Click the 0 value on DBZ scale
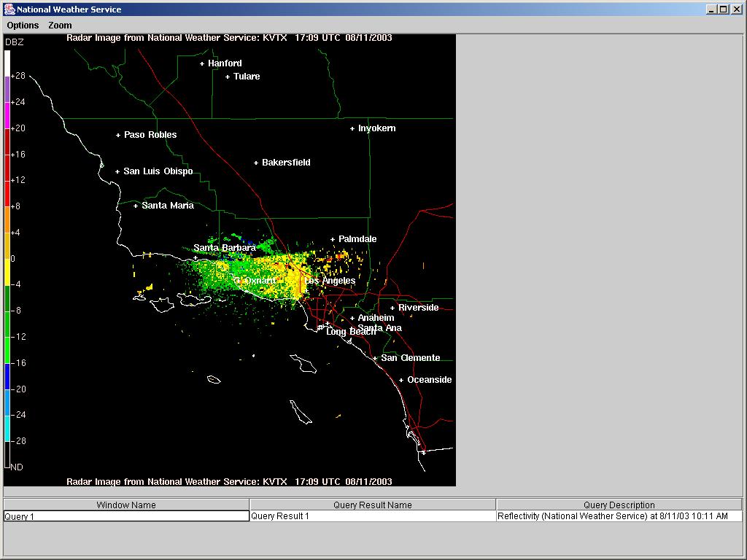 point(13,259)
